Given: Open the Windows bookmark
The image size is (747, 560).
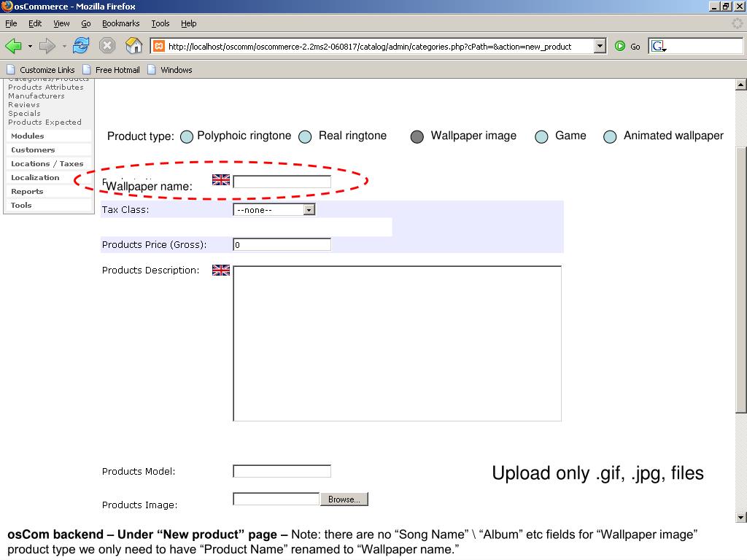Looking at the screenshot, I should (x=170, y=70).
